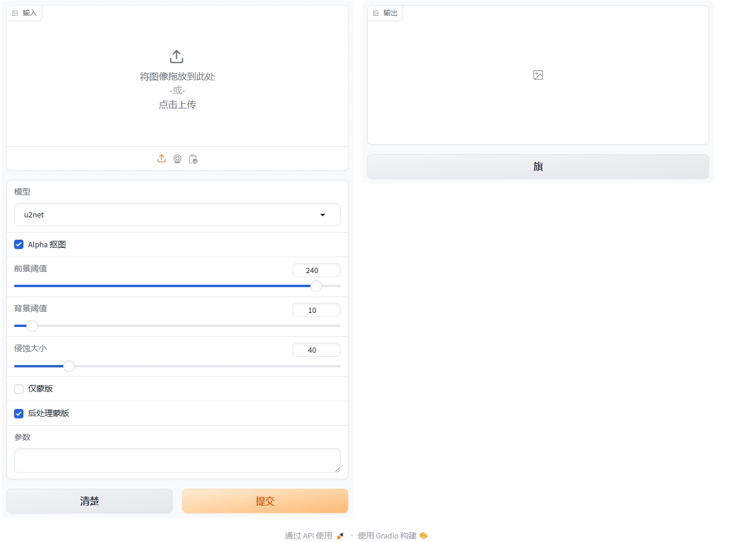Click the 旗 flag button
Screen dimensions: 756x542
[x=538, y=166]
